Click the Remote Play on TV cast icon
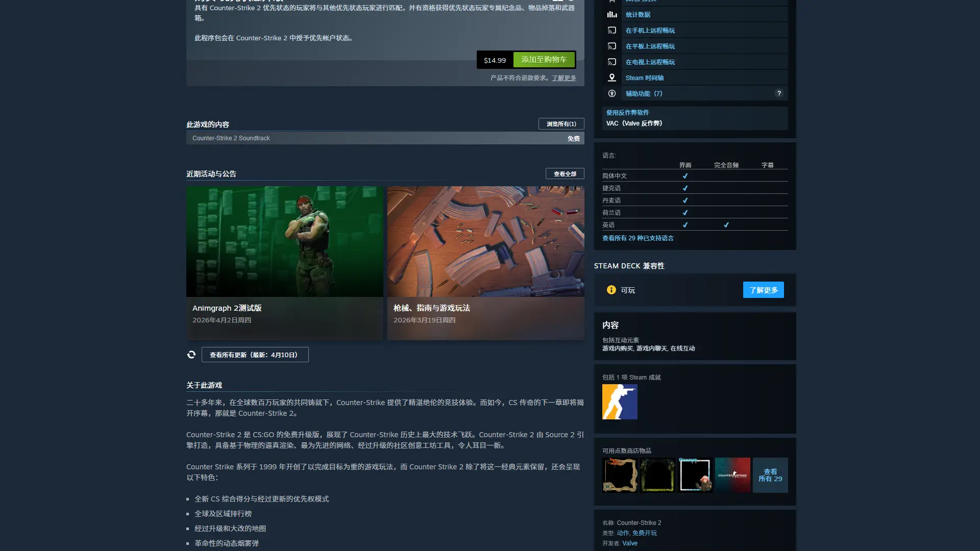980x551 pixels. 611,62
